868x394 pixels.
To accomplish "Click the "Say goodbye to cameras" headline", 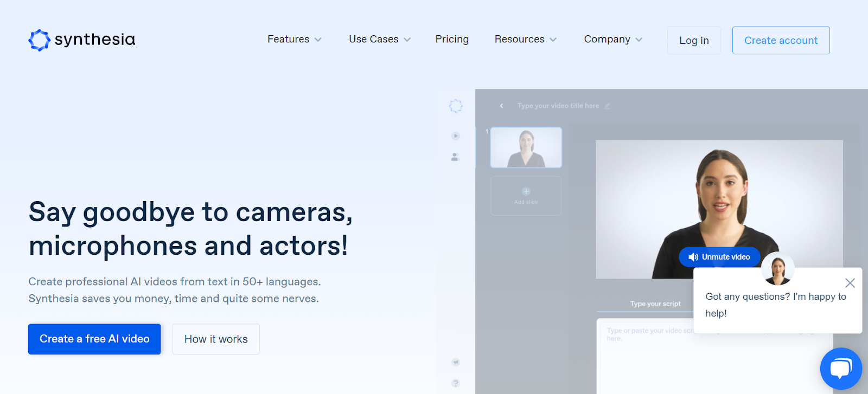I will point(190,229).
